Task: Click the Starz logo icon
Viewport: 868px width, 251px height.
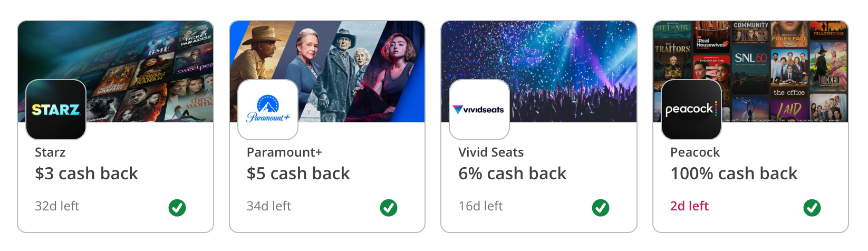Action: [x=56, y=110]
